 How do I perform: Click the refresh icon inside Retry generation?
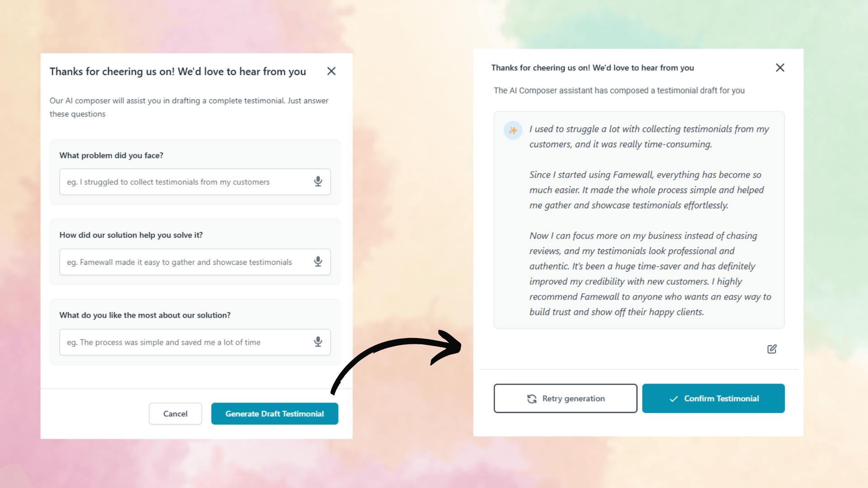(532, 398)
